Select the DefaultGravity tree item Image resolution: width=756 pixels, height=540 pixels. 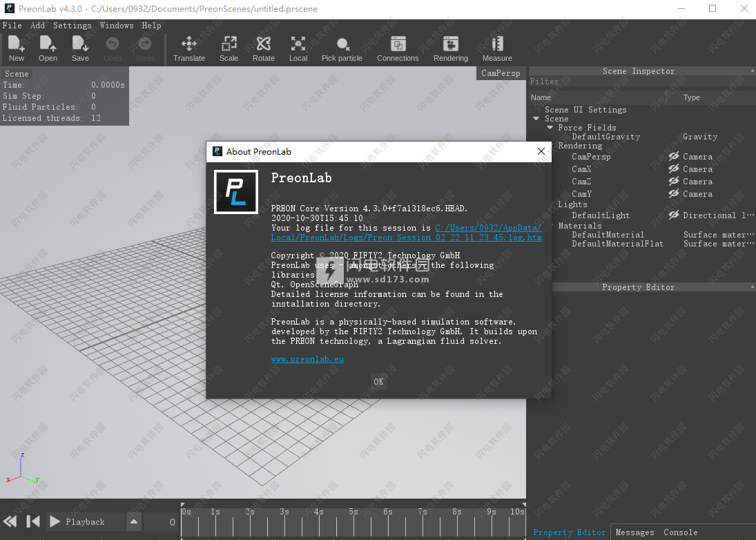coord(606,137)
